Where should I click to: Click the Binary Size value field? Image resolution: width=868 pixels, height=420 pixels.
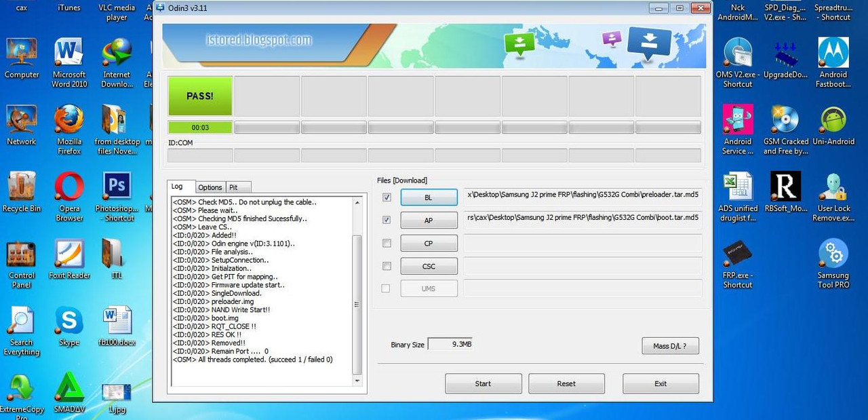450,344
